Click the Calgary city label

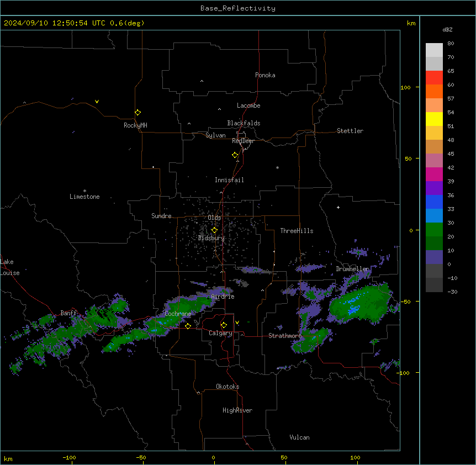tap(220, 333)
